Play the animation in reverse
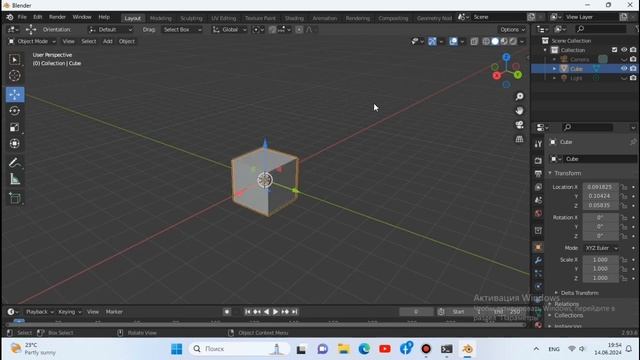 click(266, 312)
